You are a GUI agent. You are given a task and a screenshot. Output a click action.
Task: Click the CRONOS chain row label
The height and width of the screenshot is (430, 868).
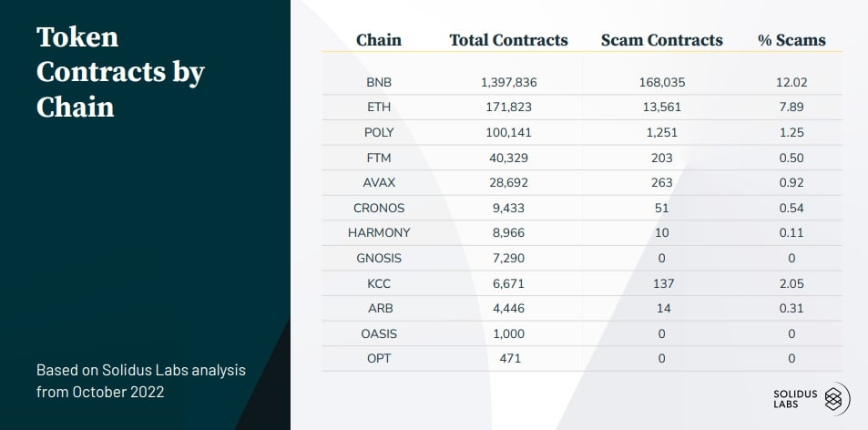(378, 208)
